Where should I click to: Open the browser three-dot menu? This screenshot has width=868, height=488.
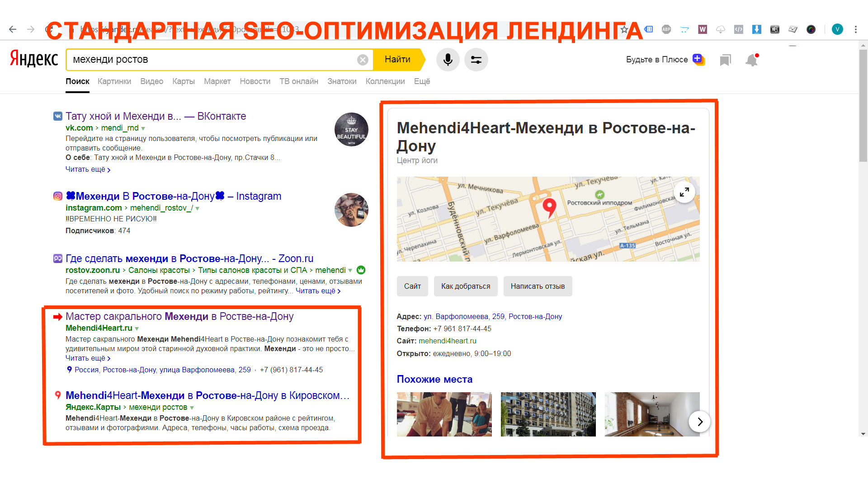click(x=856, y=29)
